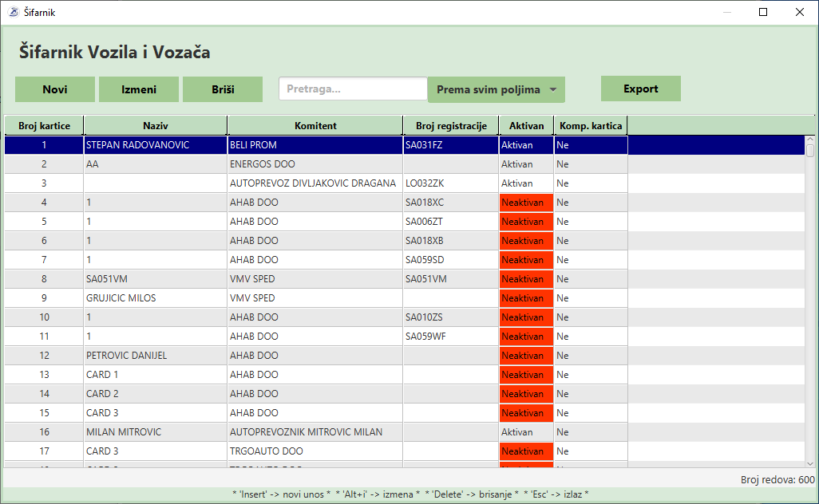
Task: Select the ENERGOS DOO row
Action: click(263, 164)
